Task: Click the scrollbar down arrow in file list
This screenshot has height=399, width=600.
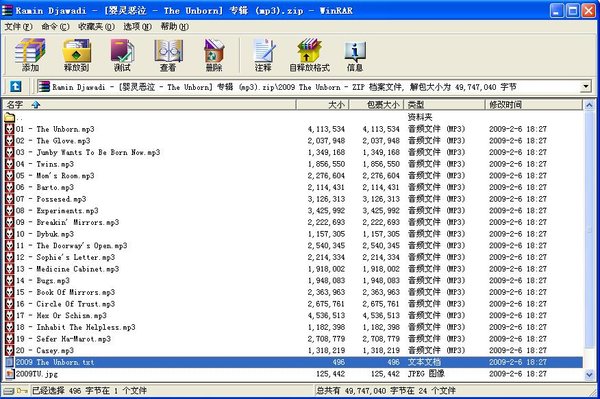Action: [x=590, y=375]
